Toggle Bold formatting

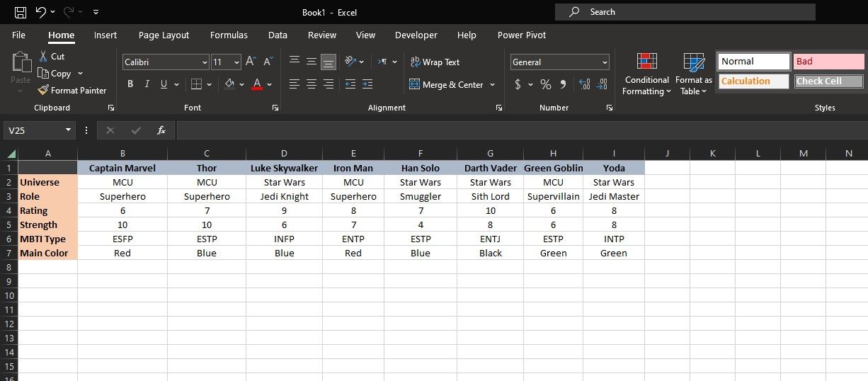pyautogui.click(x=130, y=84)
